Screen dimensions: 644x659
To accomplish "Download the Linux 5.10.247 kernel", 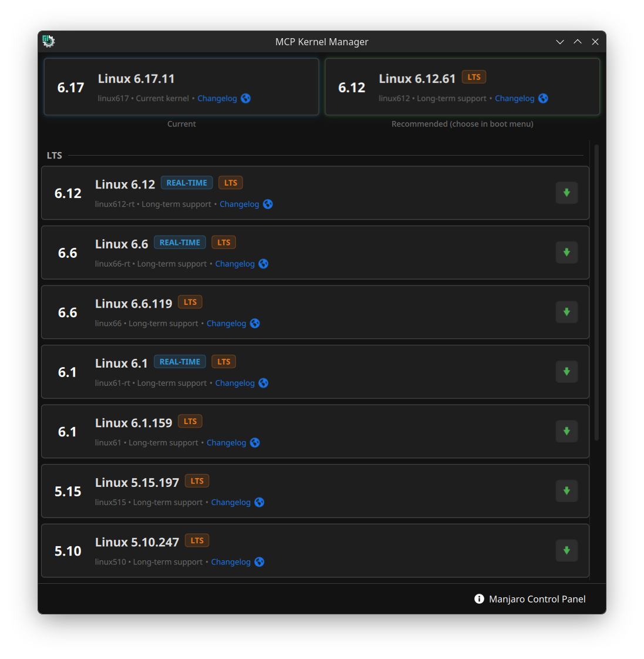I will (x=567, y=550).
